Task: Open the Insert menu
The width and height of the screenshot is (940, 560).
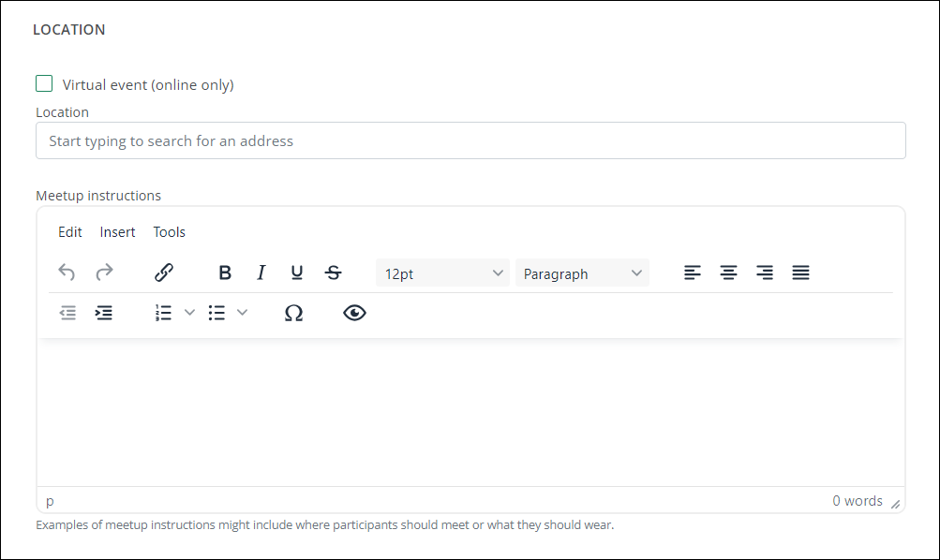Action: click(x=118, y=232)
